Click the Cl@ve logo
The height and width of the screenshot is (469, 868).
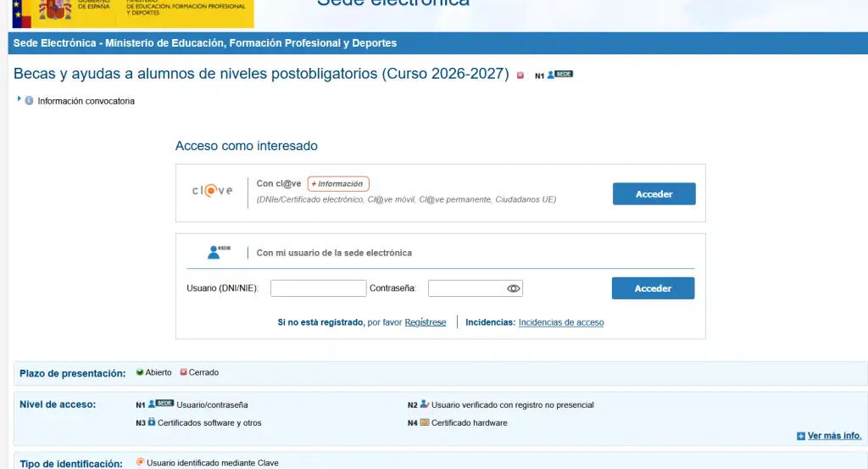[212, 191]
